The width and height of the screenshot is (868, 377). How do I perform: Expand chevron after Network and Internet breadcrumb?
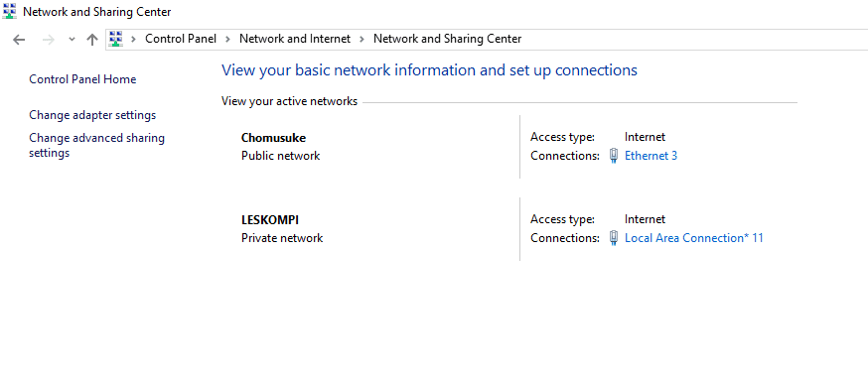pyautogui.click(x=362, y=39)
